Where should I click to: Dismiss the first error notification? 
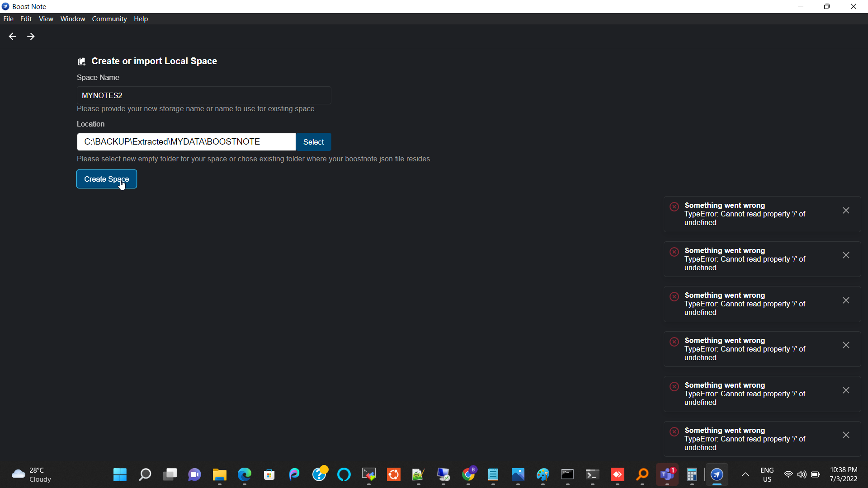pos(846,211)
